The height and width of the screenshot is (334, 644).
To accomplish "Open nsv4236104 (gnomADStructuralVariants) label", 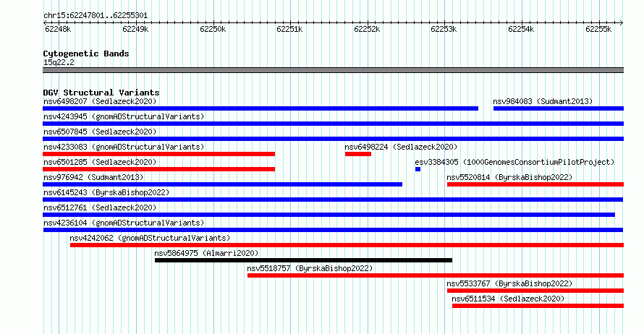I will click(124, 223).
